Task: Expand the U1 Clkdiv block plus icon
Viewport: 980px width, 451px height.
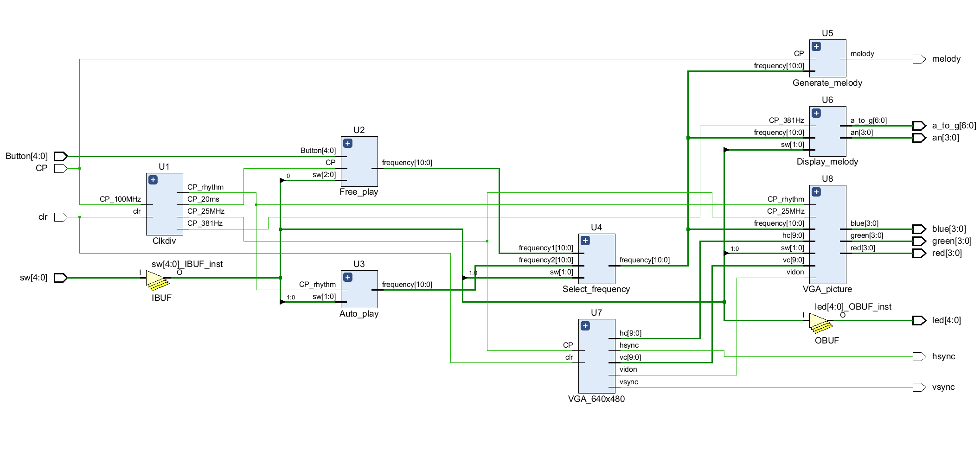Action: pos(153,180)
